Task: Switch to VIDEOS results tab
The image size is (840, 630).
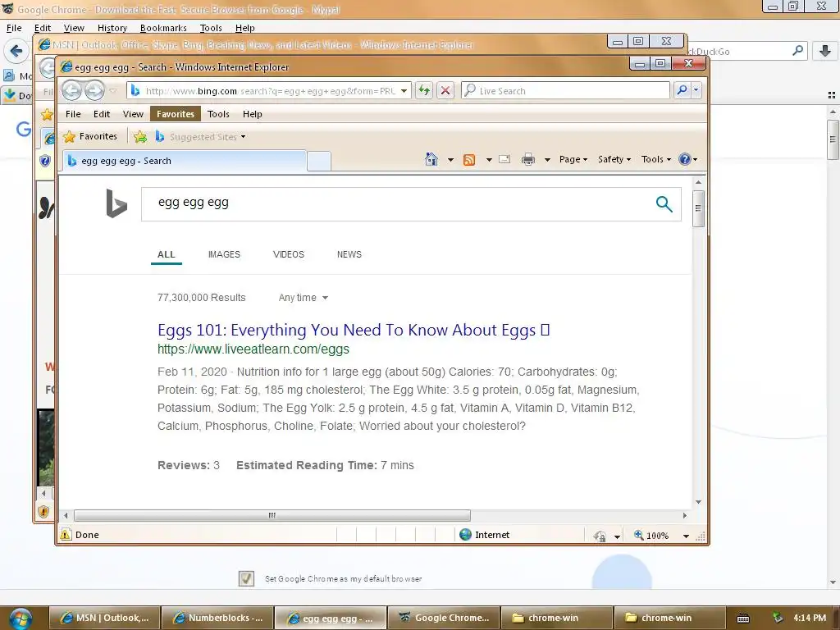Action: pyautogui.click(x=288, y=254)
